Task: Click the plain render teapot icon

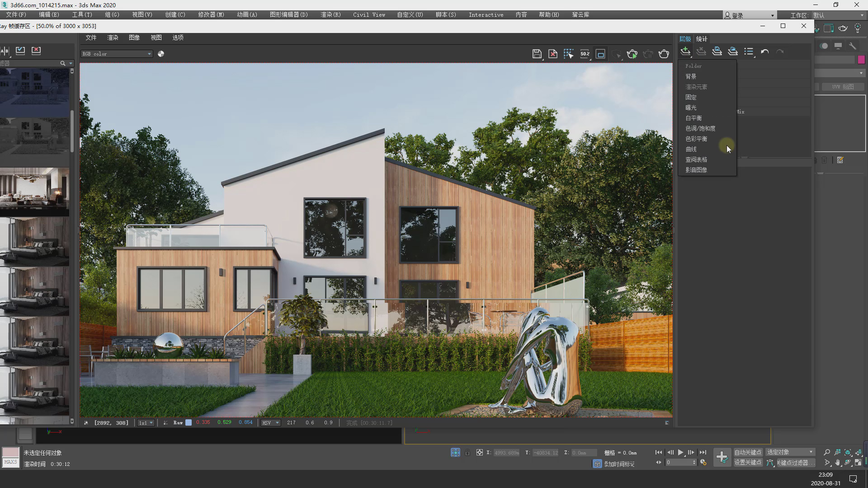Action: click(x=664, y=54)
